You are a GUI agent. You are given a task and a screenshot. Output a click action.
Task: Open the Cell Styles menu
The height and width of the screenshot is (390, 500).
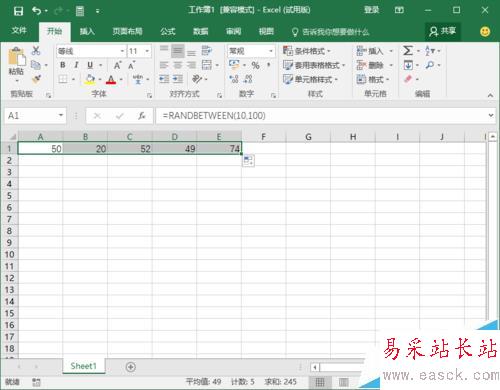tap(310, 79)
